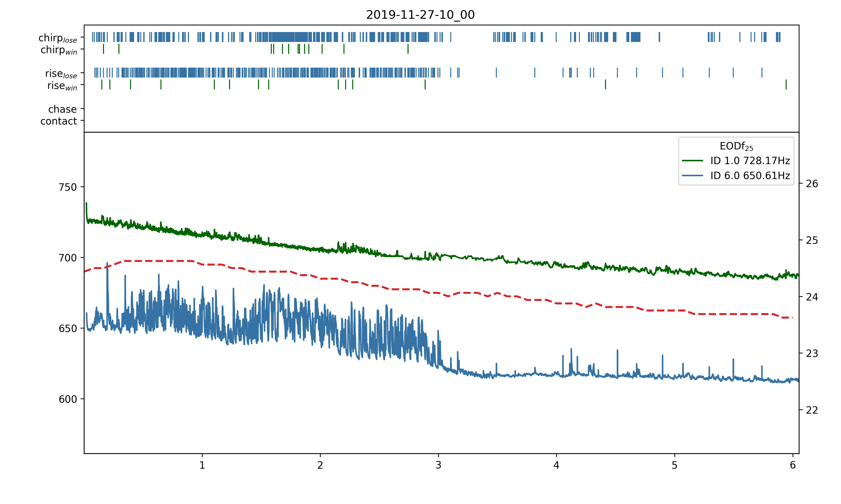Click the 600 left axis tick label
This screenshot has height=504, width=841.
(x=68, y=399)
